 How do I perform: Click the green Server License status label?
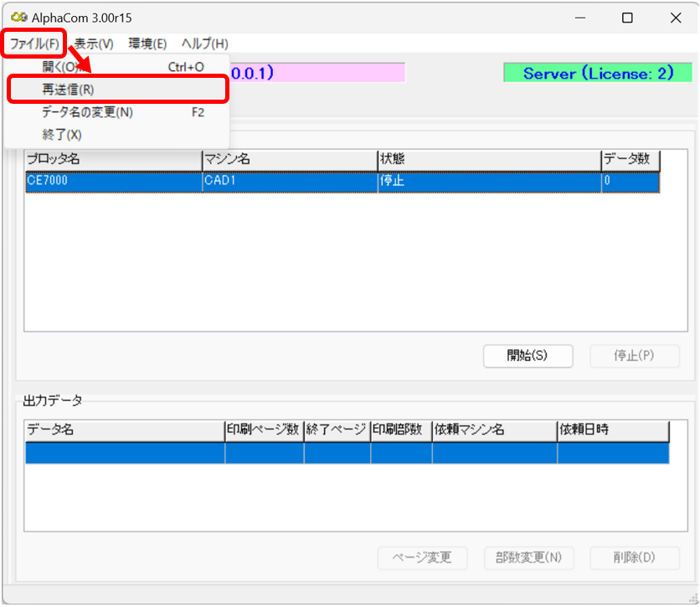[x=598, y=74]
